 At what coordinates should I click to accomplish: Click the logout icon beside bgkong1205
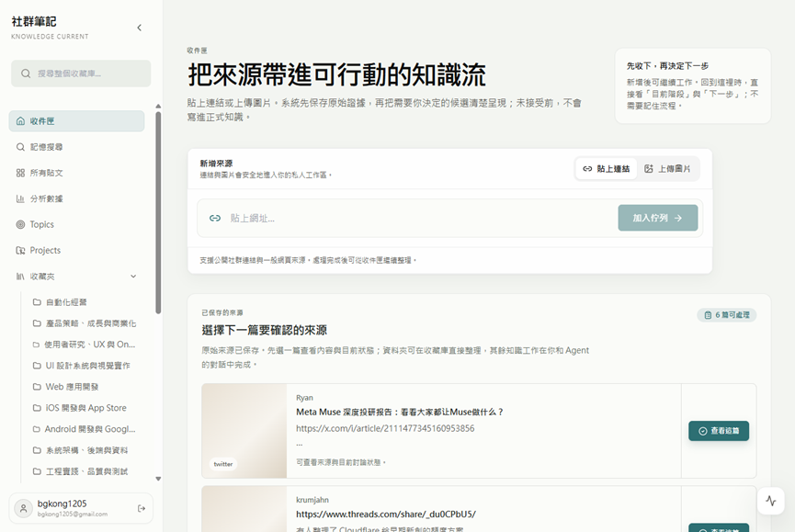coord(142,508)
